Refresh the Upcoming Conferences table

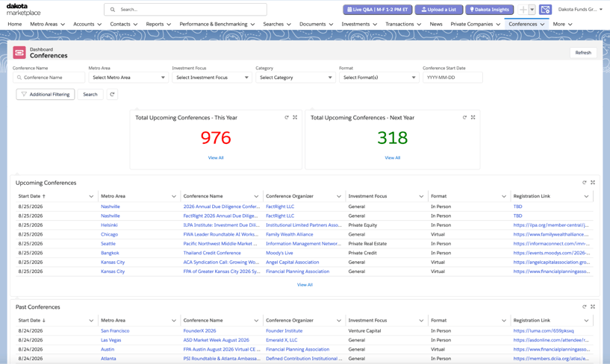pos(585,183)
